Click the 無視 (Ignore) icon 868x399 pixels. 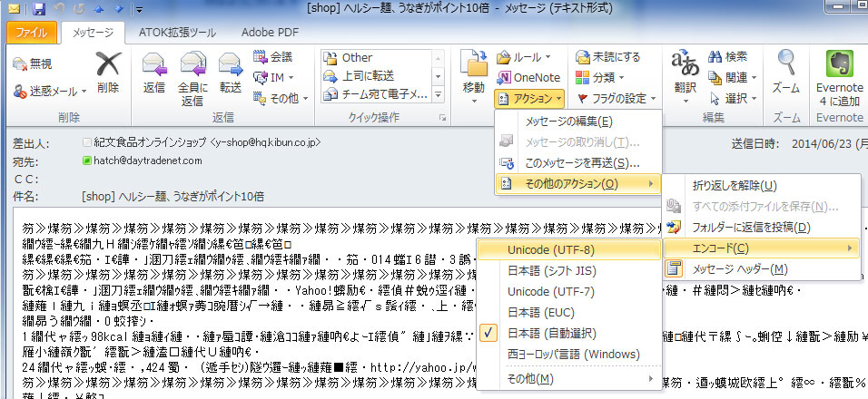19,64
